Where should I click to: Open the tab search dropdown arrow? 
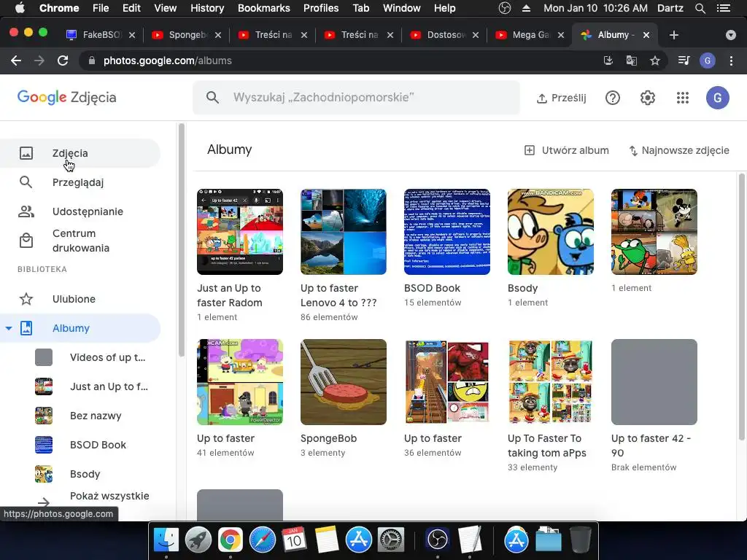click(x=731, y=35)
